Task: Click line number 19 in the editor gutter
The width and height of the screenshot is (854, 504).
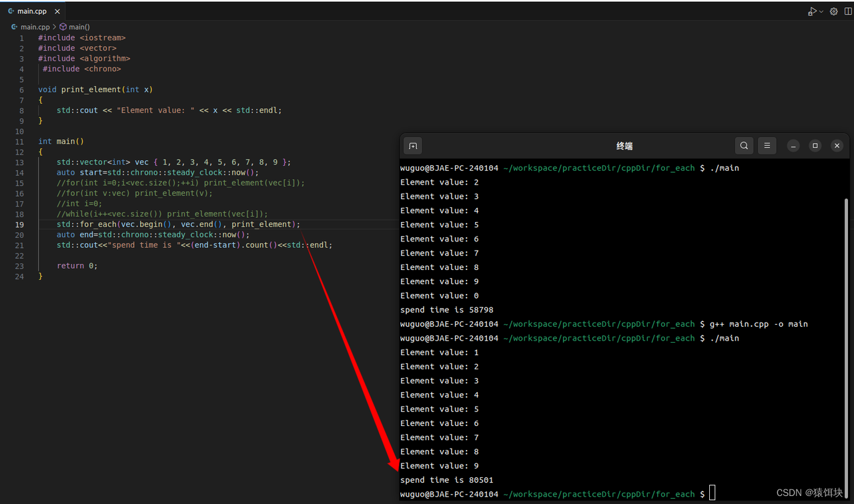Action: click(19, 224)
